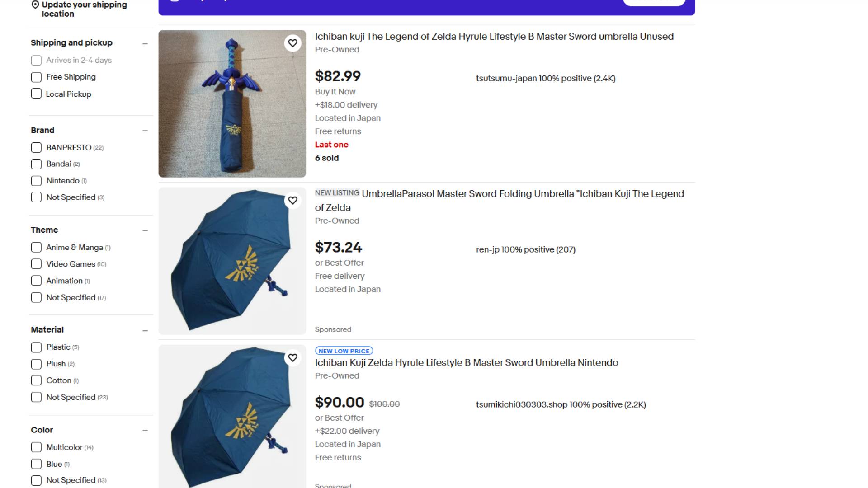Collapse the Brand filter section
The image size is (868, 488).
145,131
